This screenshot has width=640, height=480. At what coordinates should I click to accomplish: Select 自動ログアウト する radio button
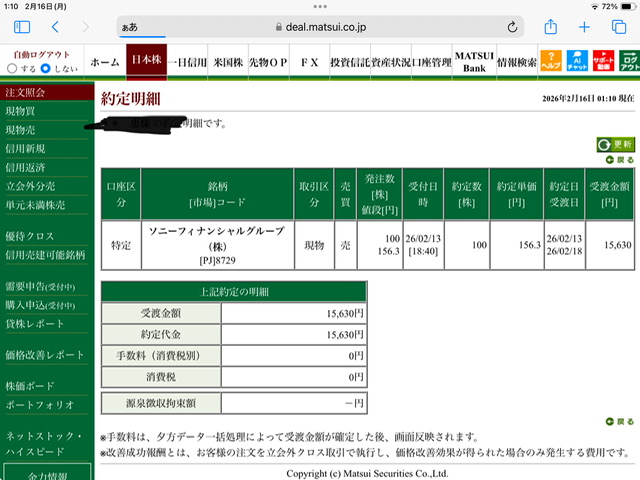(x=12, y=69)
